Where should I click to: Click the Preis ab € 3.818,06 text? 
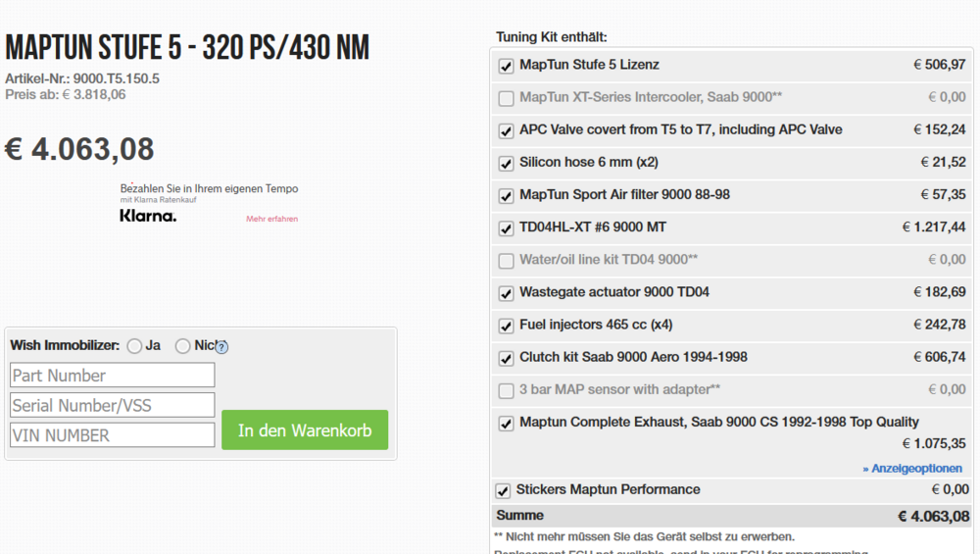(x=66, y=94)
